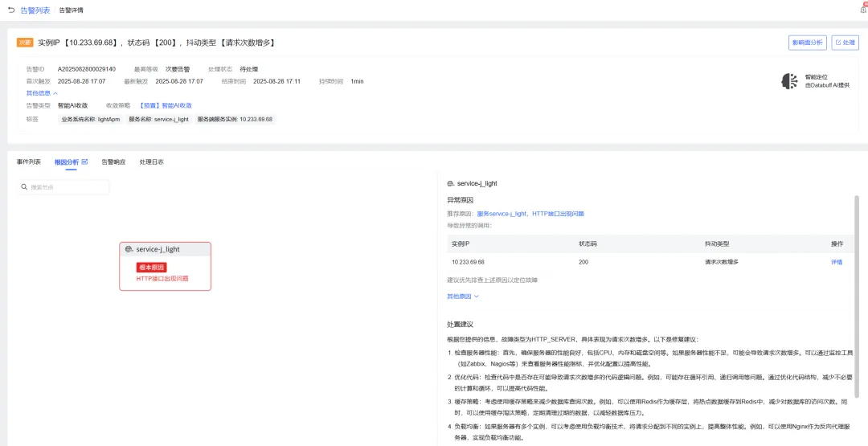Viewport: 868px width, 446px height.
Task: Click the 状态码 column header
Action: tap(588, 244)
